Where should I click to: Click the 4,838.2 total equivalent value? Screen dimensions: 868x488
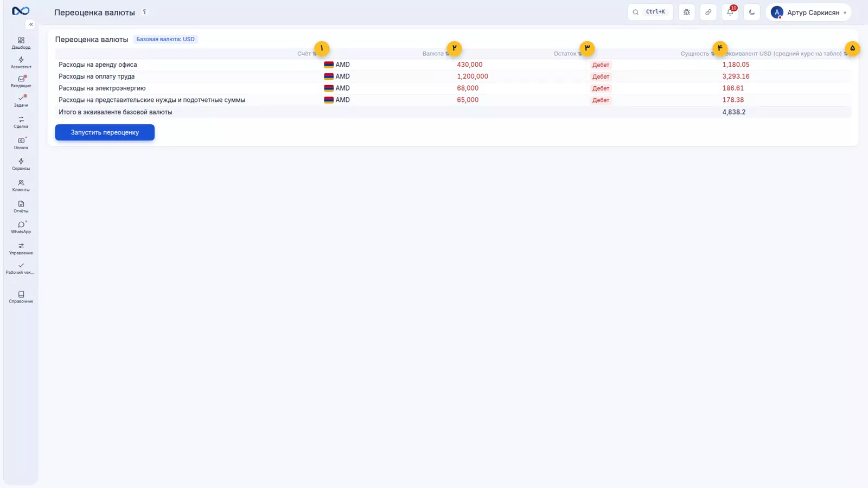pyautogui.click(x=733, y=112)
